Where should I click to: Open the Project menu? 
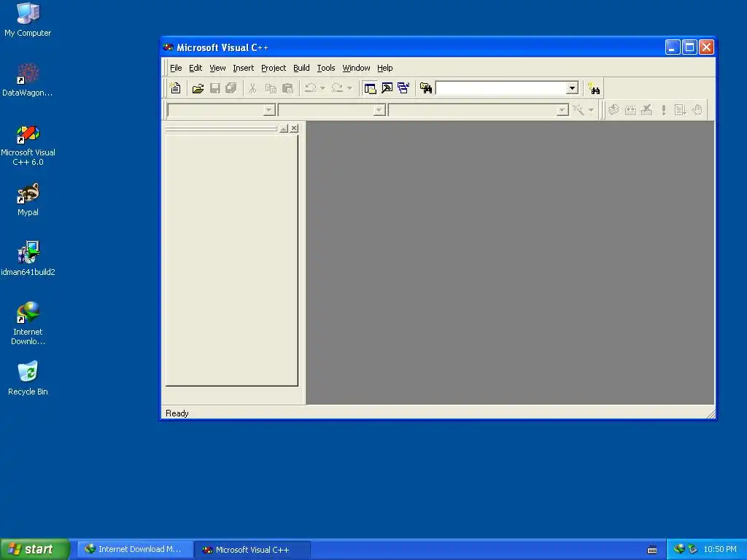[x=274, y=68]
